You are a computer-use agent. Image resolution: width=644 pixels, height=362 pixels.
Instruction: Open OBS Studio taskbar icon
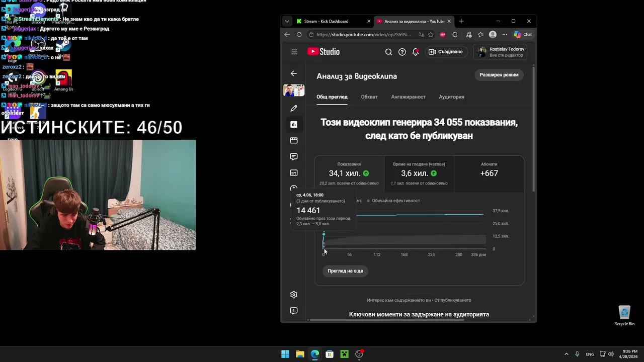point(359,354)
